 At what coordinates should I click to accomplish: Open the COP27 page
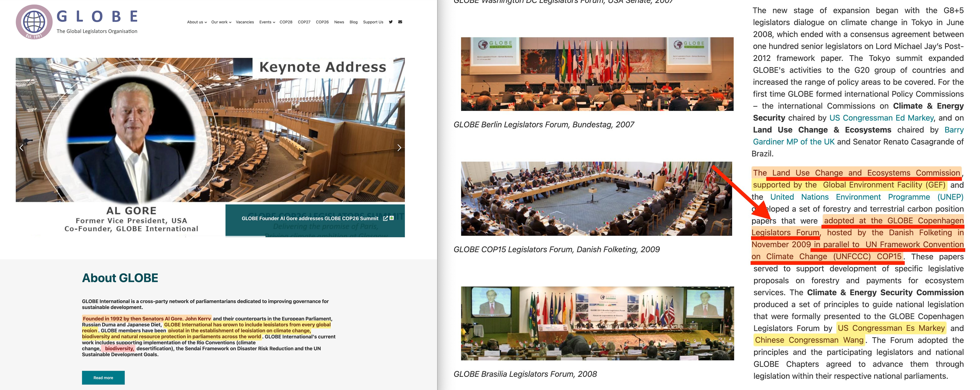(304, 22)
